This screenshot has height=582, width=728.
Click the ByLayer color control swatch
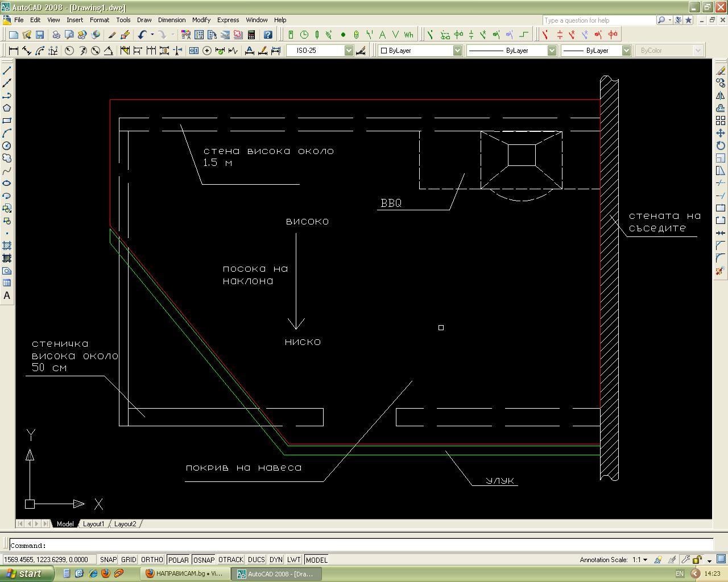(384, 51)
